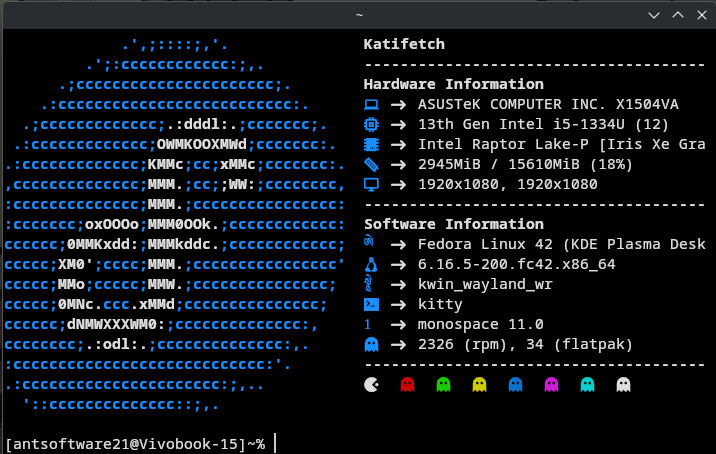716x454 pixels.
Task: Click the blue ghost icon beside 2326 (rpm)
Action: [x=371, y=344]
